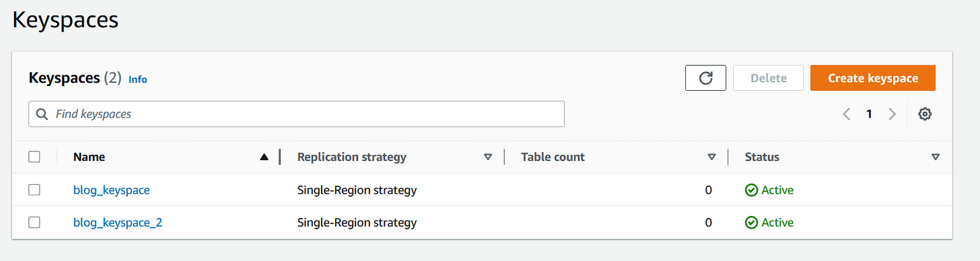Screen dimensions: 980x261
Task: Sort by Name ascending arrow
Action: (x=265, y=157)
